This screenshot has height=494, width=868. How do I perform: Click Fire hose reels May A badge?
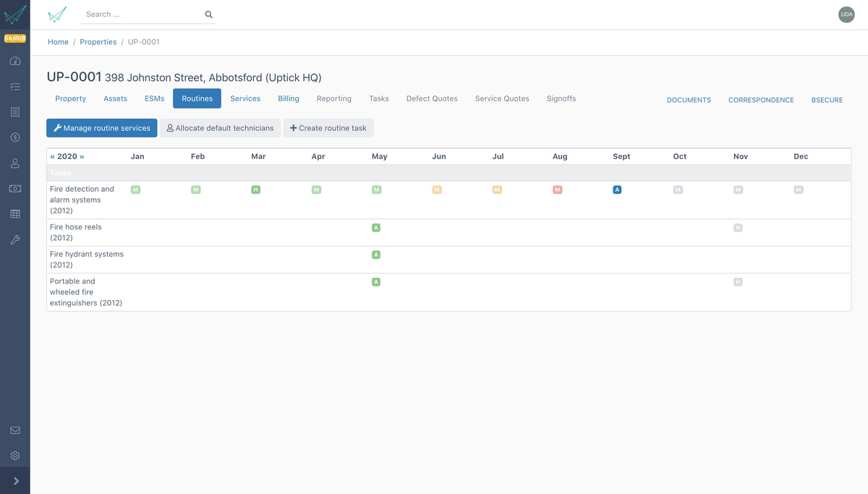(x=376, y=228)
